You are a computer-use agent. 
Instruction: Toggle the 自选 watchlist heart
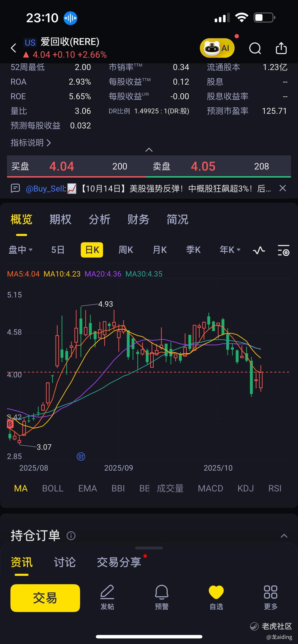click(216, 597)
